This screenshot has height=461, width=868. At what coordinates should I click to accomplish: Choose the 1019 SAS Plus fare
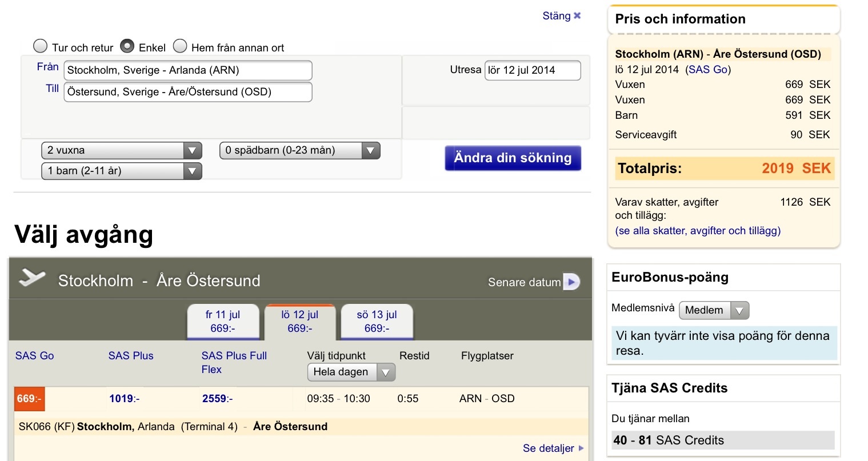point(124,399)
